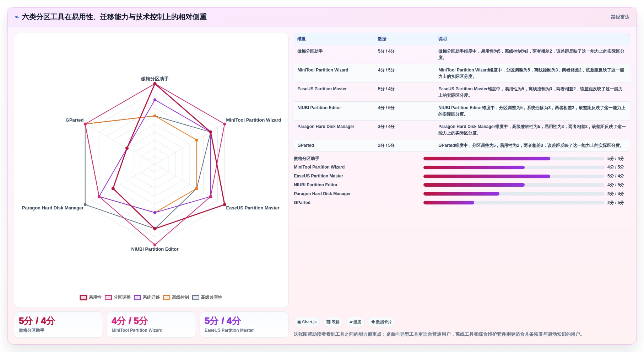
Task: Select Paragon Hard Disk Manager table row name
Action: (326, 127)
